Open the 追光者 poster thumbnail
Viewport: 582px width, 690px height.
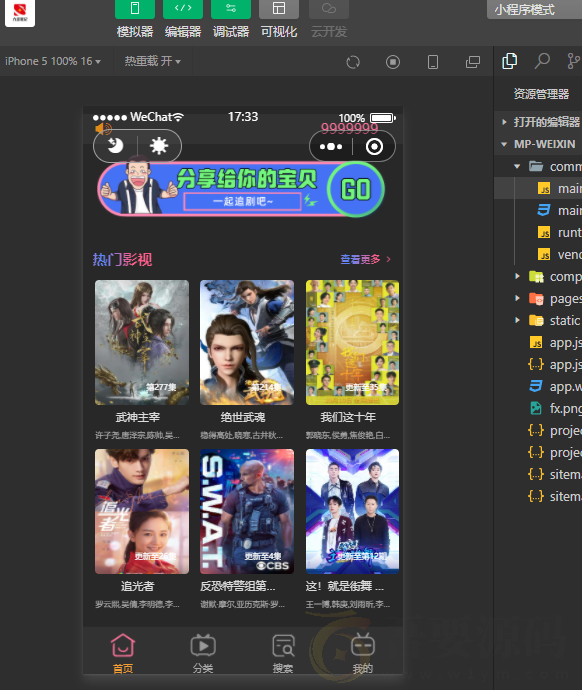pos(142,511)
